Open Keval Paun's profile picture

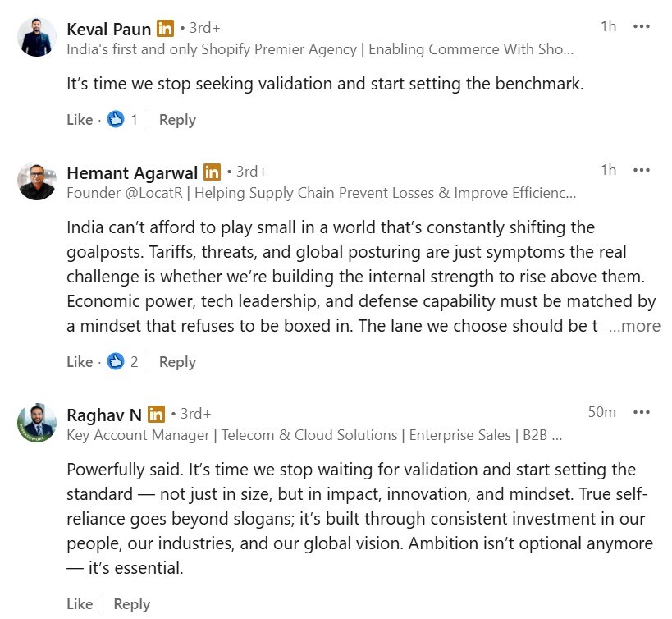coord(37,37)
